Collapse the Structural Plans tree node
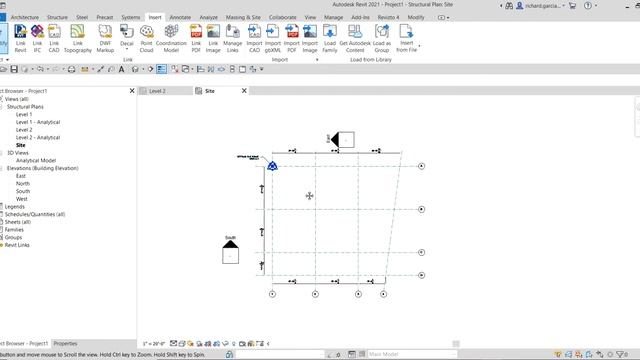 1,107
